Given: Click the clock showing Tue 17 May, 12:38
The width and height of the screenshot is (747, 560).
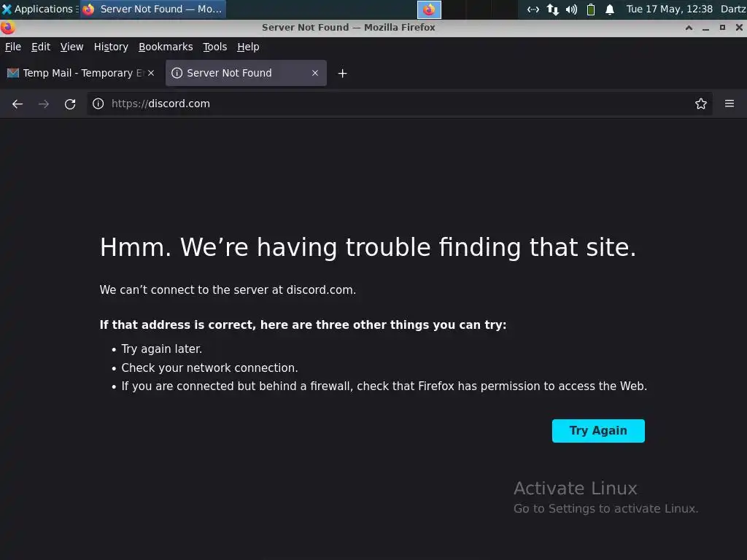Looking at the screenshot, I should [x=670, y=9].
